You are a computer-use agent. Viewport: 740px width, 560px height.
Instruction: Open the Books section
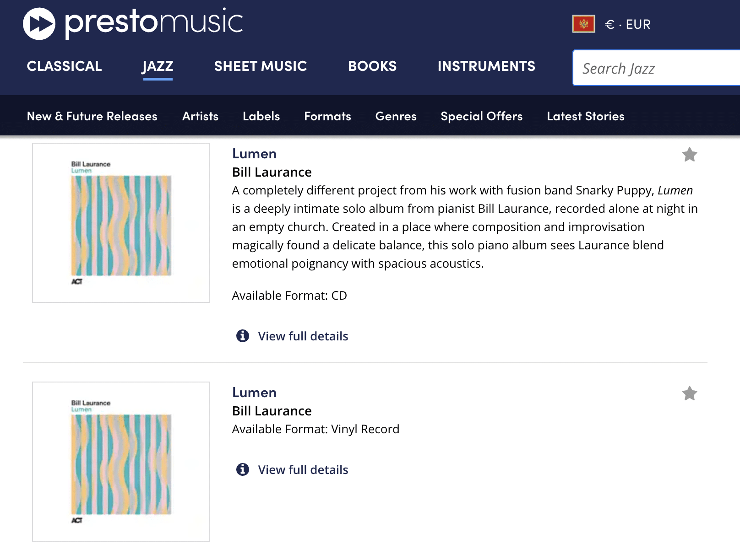click(372, 66)
